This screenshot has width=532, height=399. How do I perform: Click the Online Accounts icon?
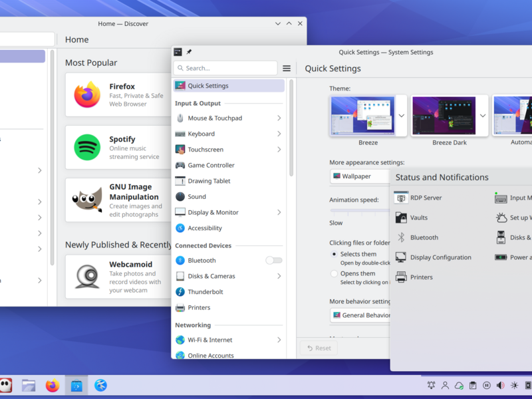(x=180, y=355)
